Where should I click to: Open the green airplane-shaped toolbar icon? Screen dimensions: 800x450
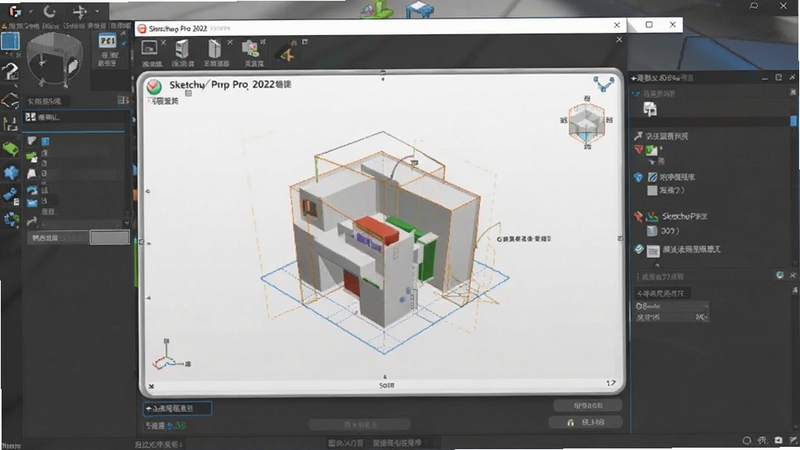[x=286, y=53]
